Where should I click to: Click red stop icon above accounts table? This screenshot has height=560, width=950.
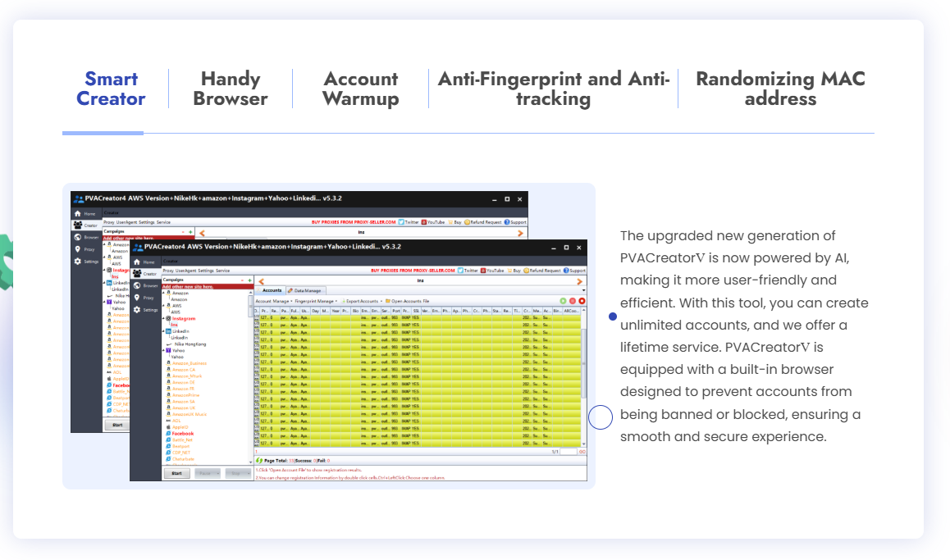(x=582, y=301)
